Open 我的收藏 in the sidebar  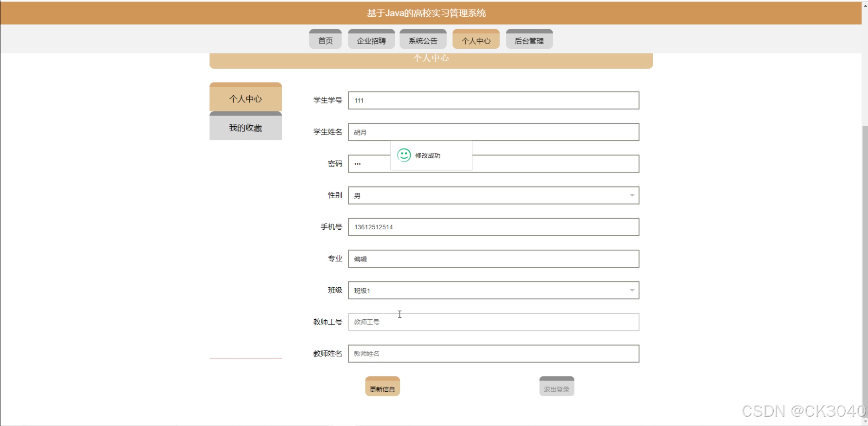pyautogui.click(x=246, y=127)
